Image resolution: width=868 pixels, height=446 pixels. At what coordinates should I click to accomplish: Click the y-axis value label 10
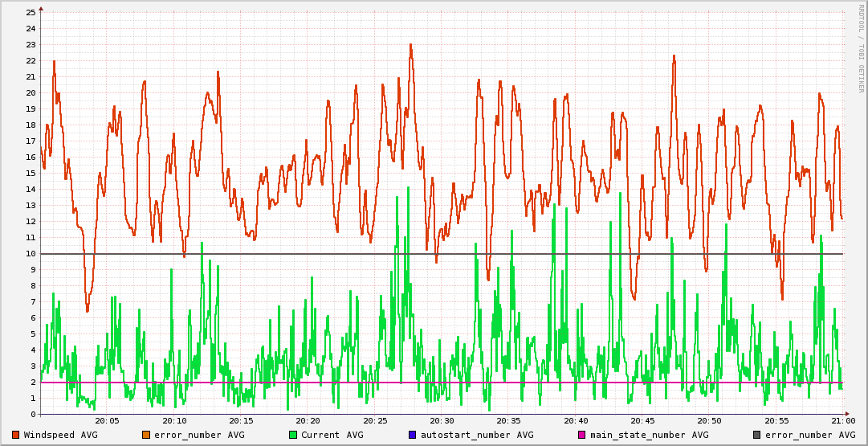(x=31, y=253)
